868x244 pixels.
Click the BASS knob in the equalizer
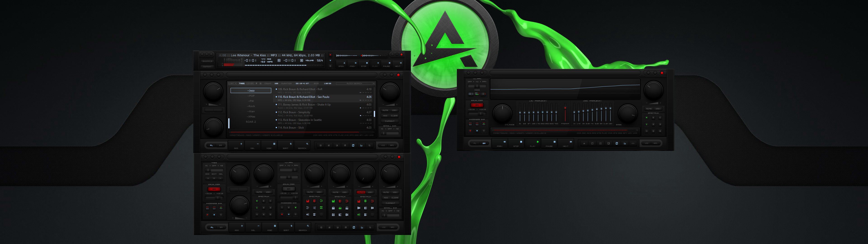(x=627, y=113)
